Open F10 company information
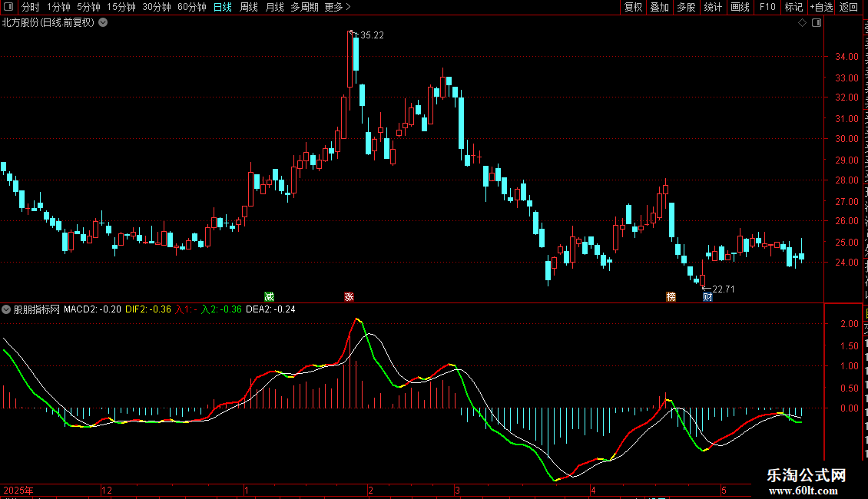Image resolution: width=868 pixels, height=499 pixels. coord(767,7)
